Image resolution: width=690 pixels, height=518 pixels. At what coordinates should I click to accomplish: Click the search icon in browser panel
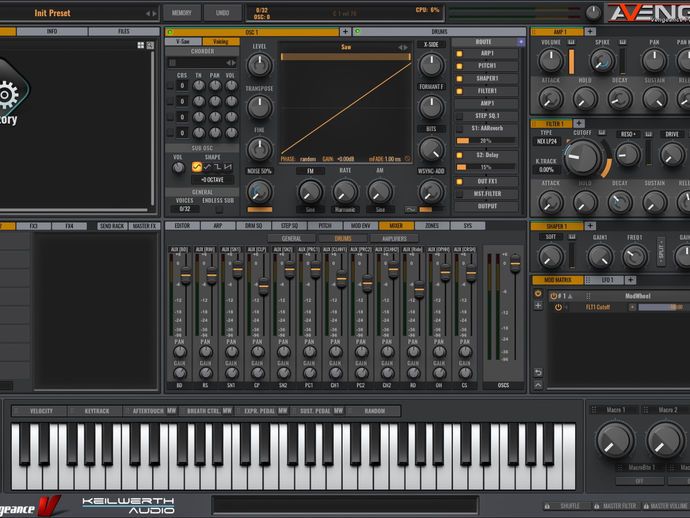pos(150,45)
